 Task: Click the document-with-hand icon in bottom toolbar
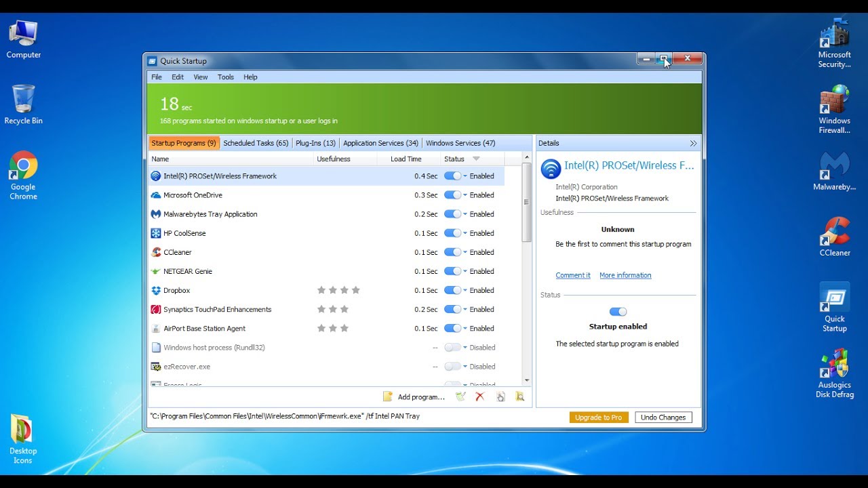(x=500, y=396)
